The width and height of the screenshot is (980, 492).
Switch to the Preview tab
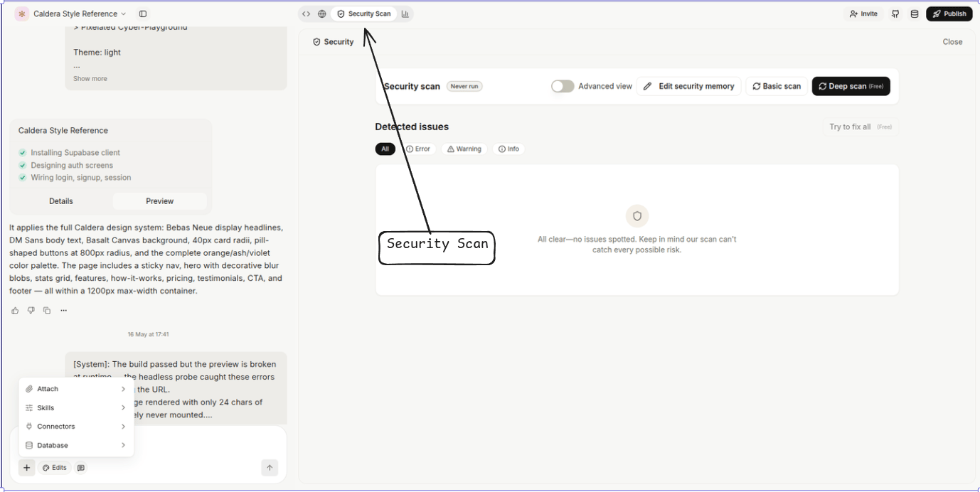pyautogui.click(x=159, y=201)
